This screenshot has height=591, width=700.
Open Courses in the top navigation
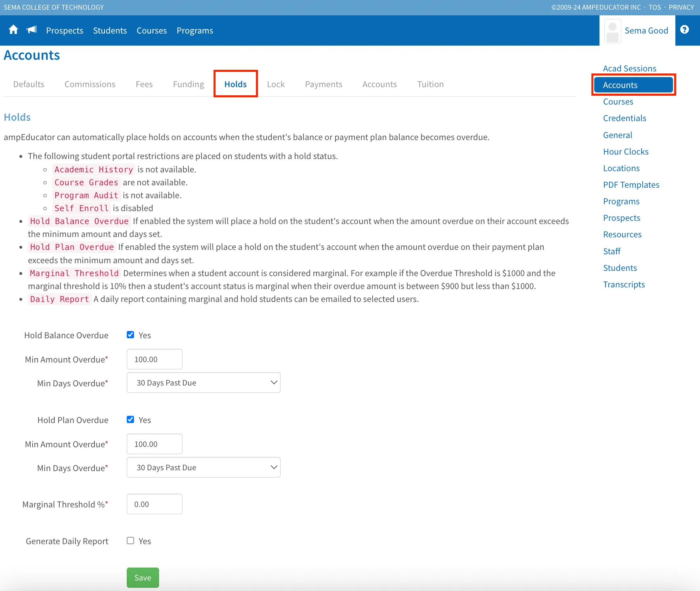click(x=152, y=31)
